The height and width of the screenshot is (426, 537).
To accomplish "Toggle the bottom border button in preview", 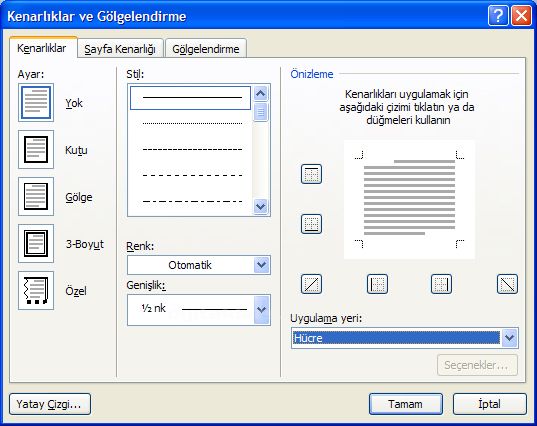I will [x=311, y=224].
